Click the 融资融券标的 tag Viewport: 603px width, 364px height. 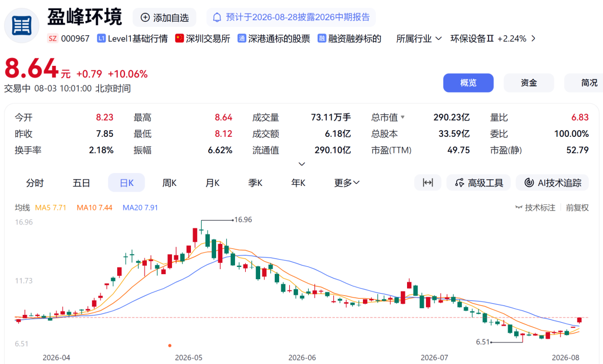[x=349, y=39]
